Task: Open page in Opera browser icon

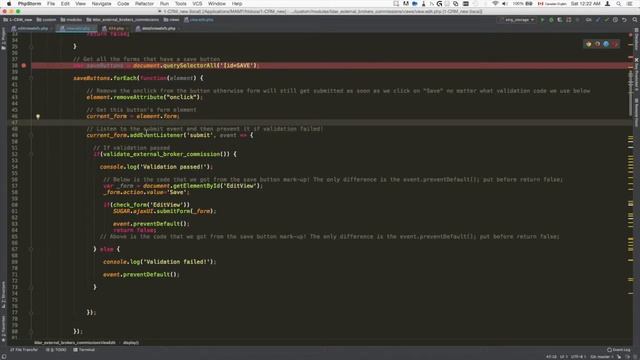Action: tap(615, 44)
